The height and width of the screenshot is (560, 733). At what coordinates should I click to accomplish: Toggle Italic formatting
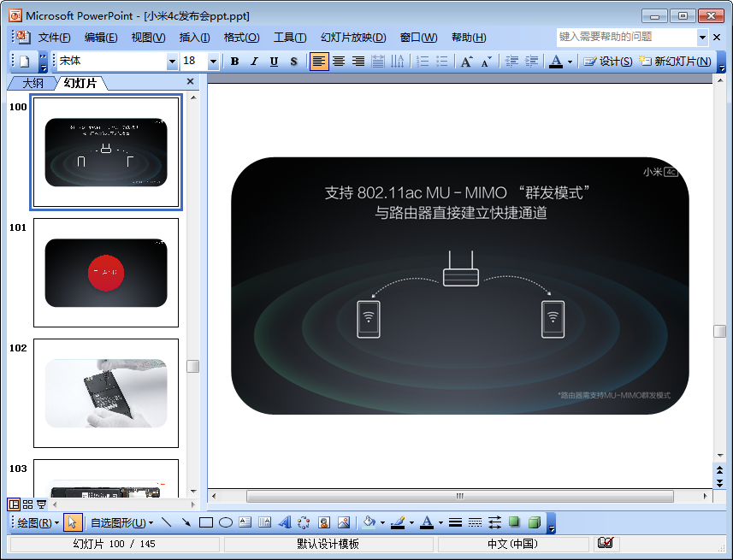pos(254,62)
